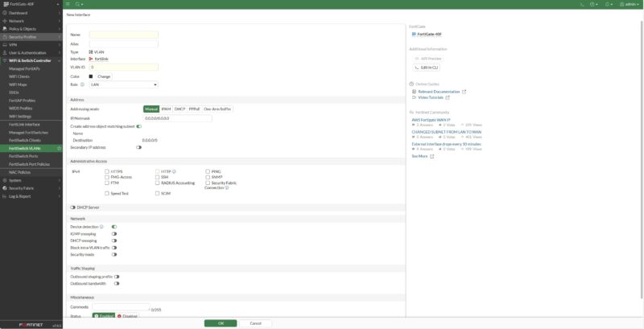Click the Role info icon
The width and height of the screenshot is (644, 329).
tap(82, 84)
